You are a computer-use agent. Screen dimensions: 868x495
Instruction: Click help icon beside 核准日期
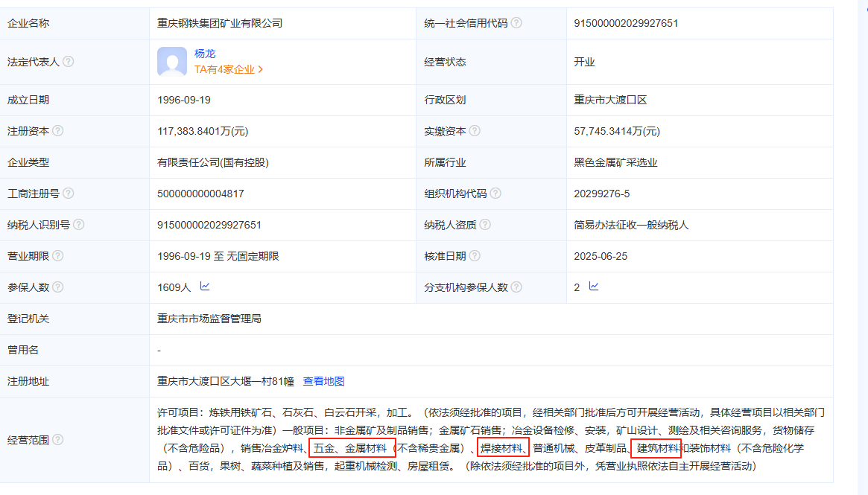pos(475,255)
